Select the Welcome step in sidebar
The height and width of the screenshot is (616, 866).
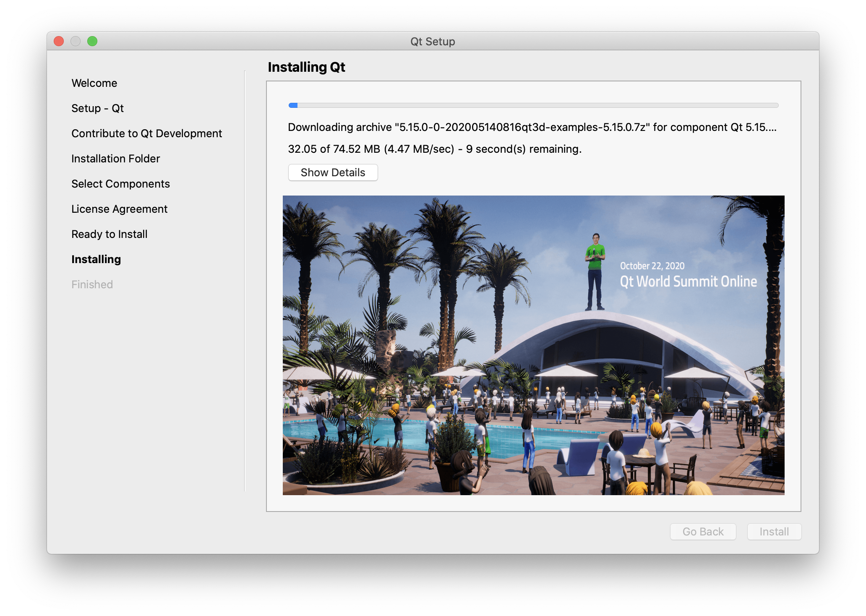pos(94,83)
